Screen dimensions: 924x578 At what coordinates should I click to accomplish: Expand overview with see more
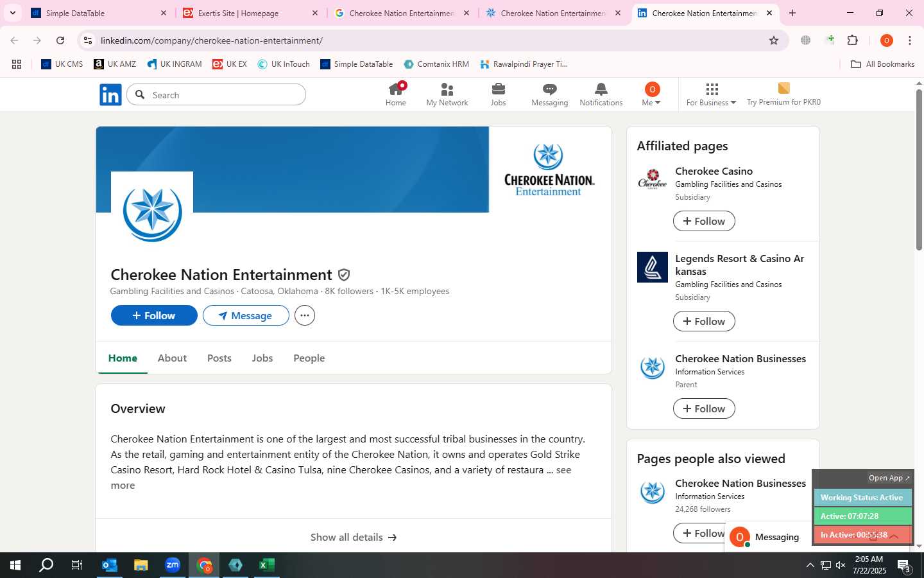click(563, 470)
